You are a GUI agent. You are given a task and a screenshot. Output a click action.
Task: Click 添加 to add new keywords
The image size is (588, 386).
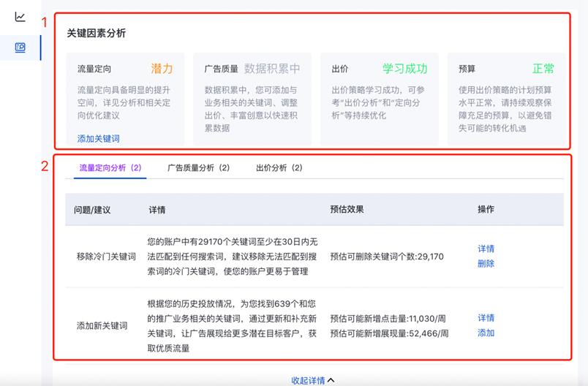[x=486, y=333]
